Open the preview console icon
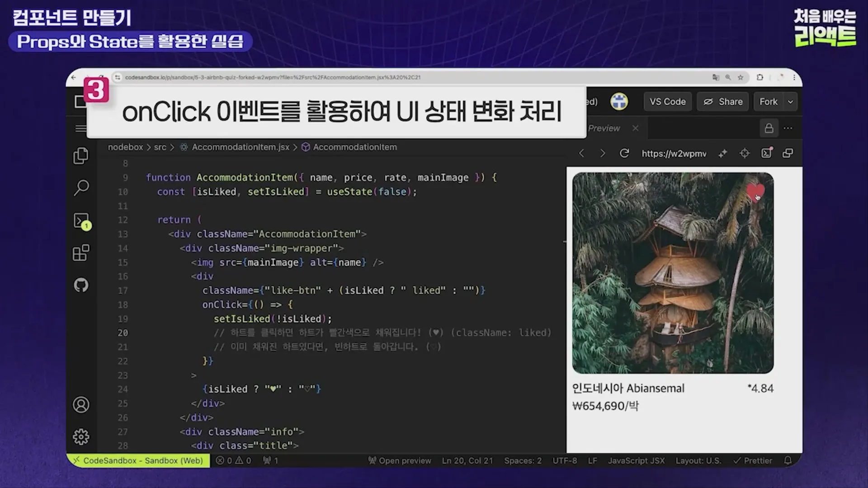 coord(767,153)
